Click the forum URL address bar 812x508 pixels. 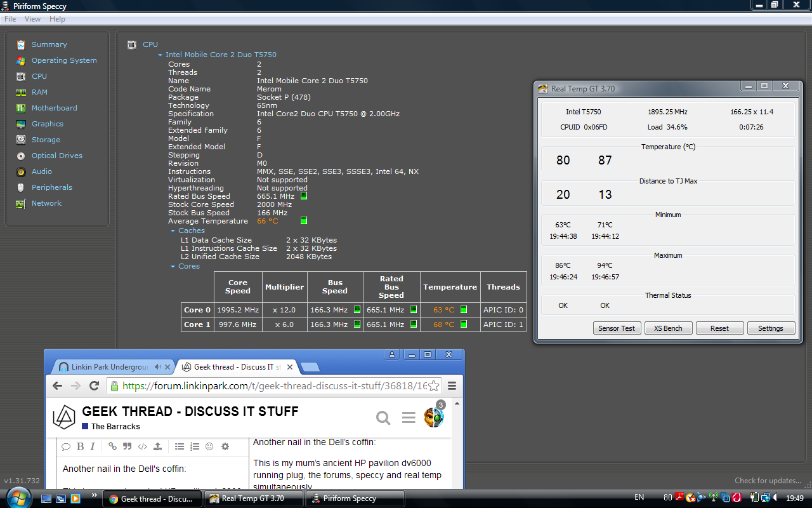(x=275, y=385)
